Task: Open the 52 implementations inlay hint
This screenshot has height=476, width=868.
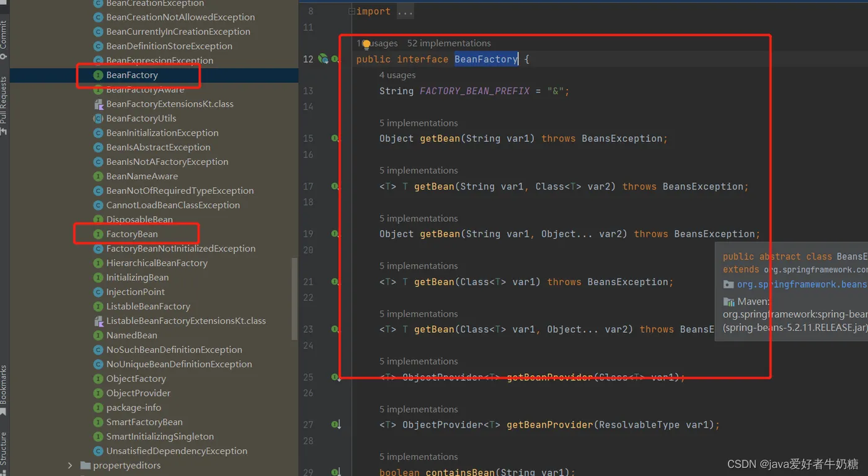Action: tap(449, 43)
